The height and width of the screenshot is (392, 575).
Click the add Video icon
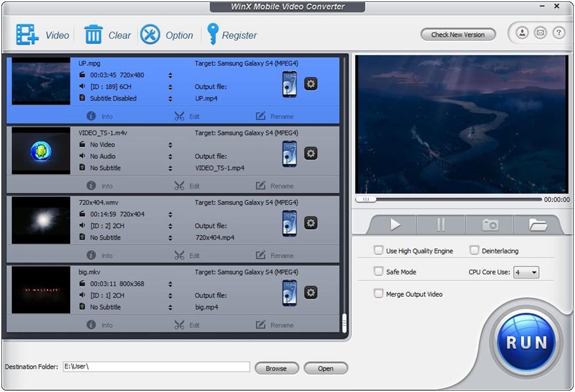27,34
